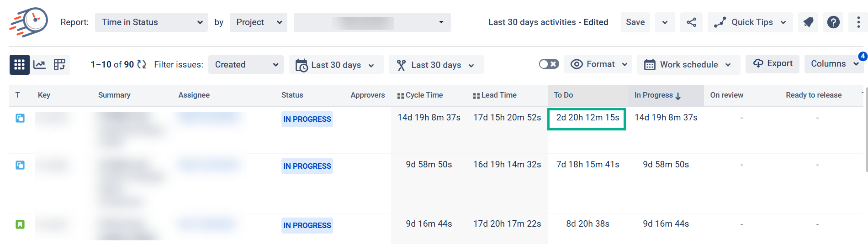
Task: Open the help question mark icon
Action: pos(833,22)
